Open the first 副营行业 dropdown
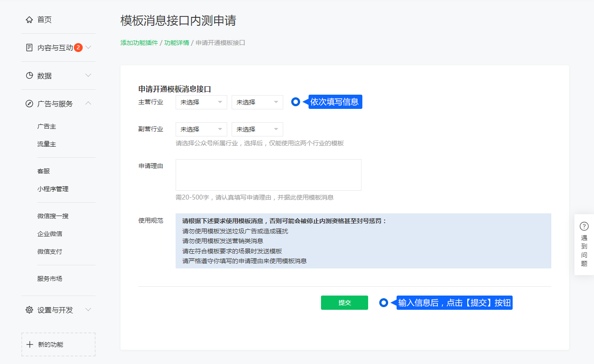This screenshot has width=594, height=364. click(201, 129)
